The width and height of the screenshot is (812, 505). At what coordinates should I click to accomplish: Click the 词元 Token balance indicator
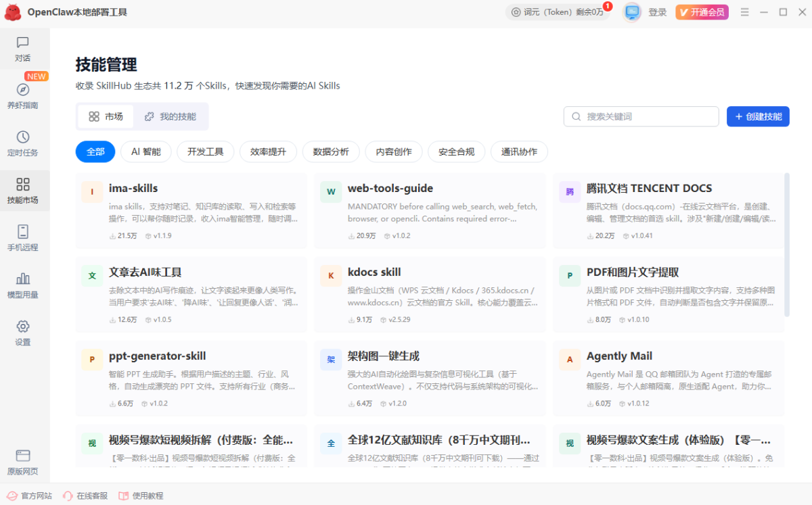(x=558, y=12)
